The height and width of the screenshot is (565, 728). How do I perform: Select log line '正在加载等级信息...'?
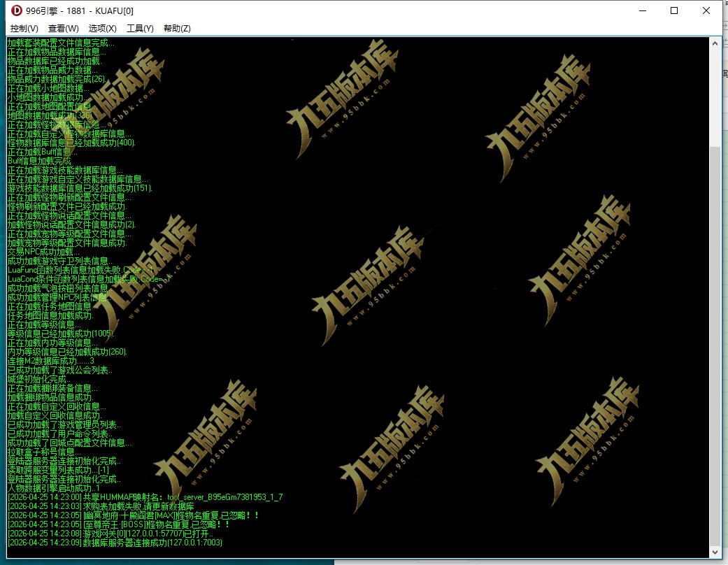[x=44, y=324]
